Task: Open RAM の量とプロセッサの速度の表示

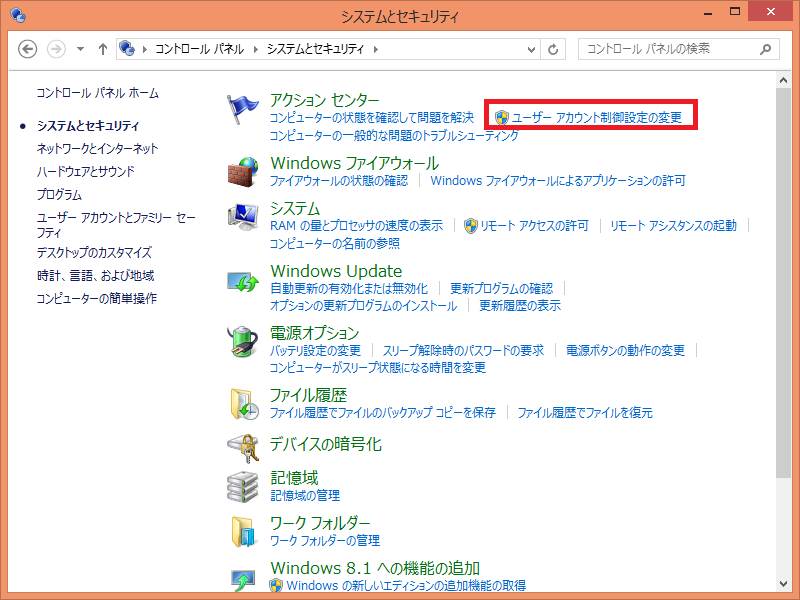Action: click(356, 226)
